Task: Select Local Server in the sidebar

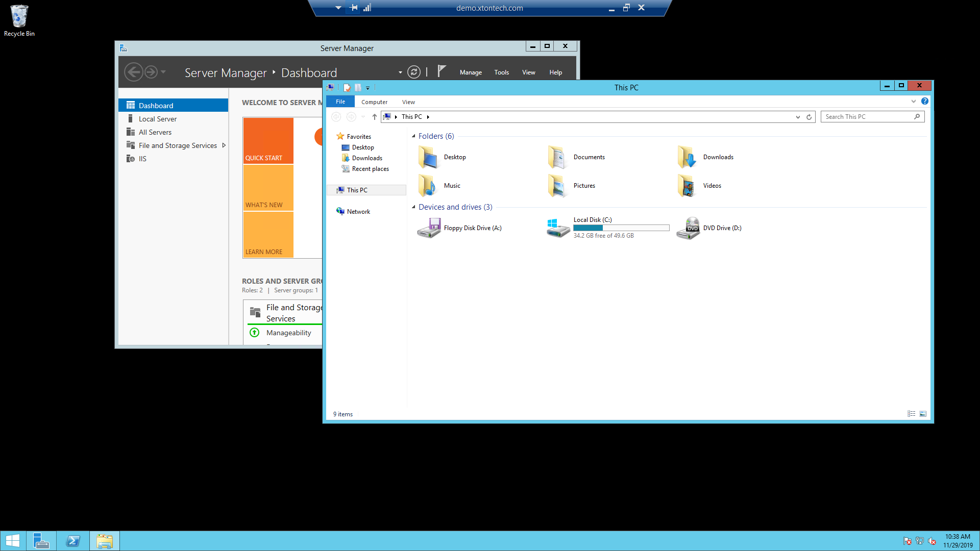Action: (157, 119)
